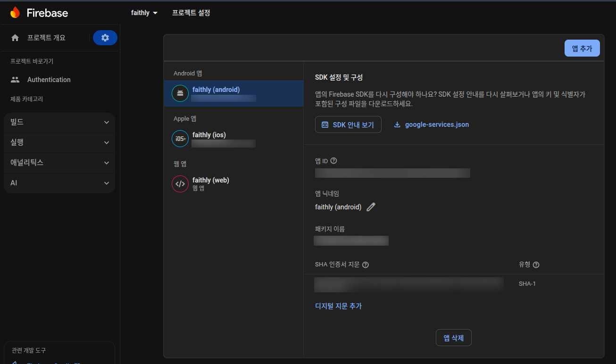Click the Android 앱 section label

(x=188, y=74)
